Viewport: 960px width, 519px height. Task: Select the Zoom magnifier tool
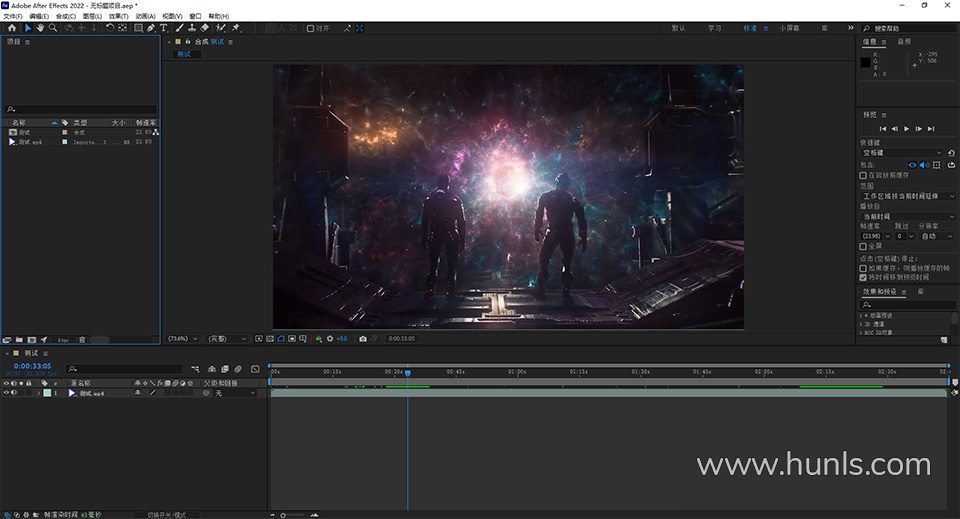tap(53, 28)
